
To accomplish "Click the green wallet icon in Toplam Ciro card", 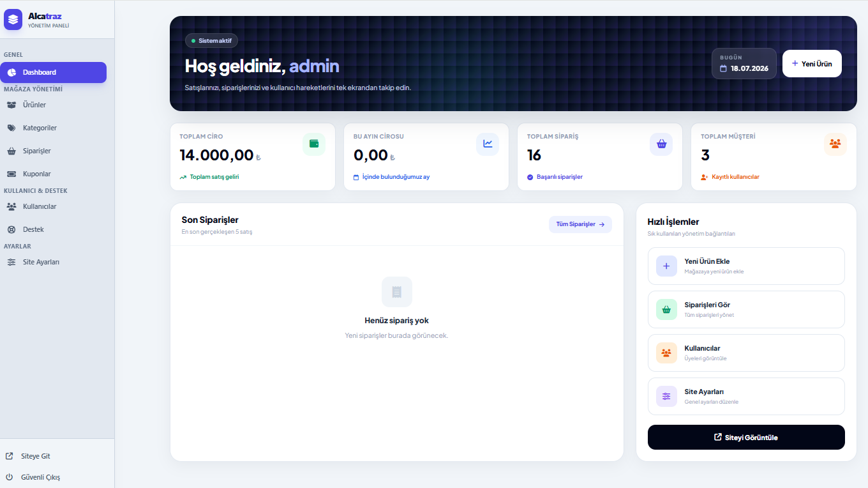I will (314, 144).
